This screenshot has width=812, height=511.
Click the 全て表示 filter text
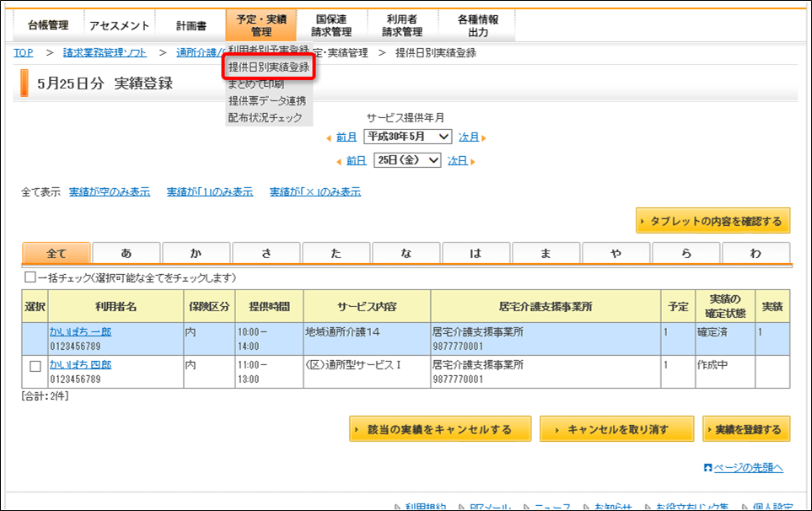41,192
